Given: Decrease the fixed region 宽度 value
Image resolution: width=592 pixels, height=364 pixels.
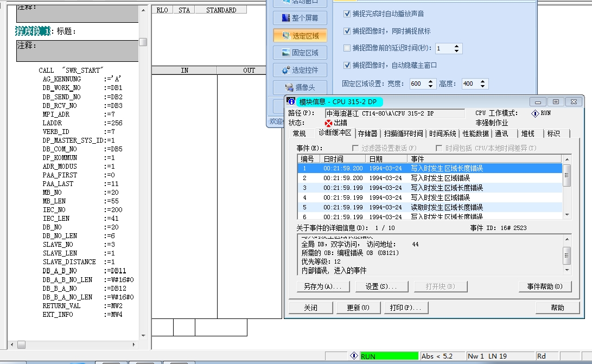Looking at the screenshot, I should tap(431, 86).
